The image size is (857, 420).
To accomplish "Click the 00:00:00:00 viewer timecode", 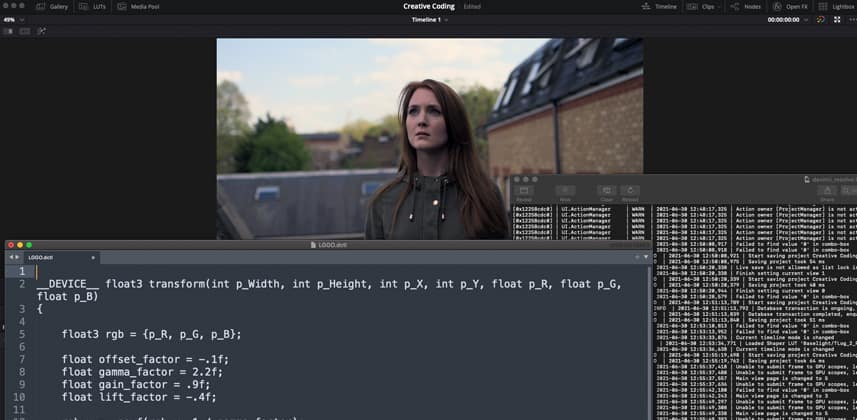I will 783,20.
